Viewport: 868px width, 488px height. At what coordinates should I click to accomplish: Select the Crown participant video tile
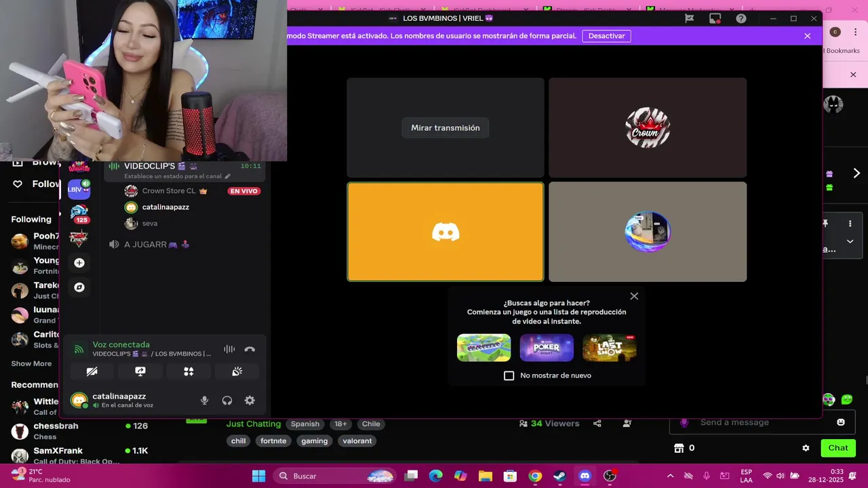[x=648, y=127]
